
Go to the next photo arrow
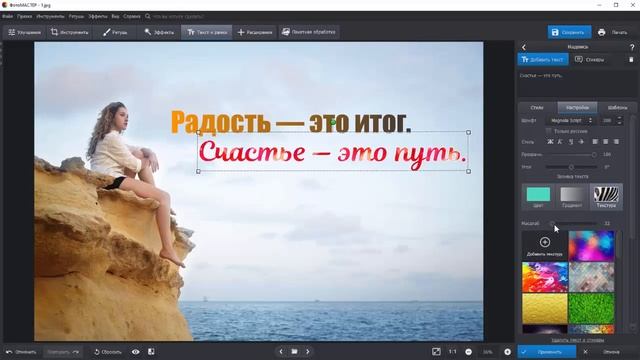(308, 351)
